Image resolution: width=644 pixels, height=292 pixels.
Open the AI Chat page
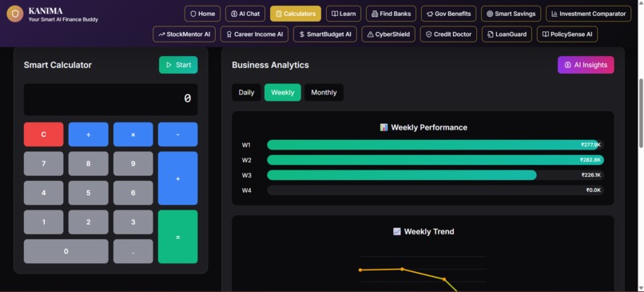(x=245, y=14)
